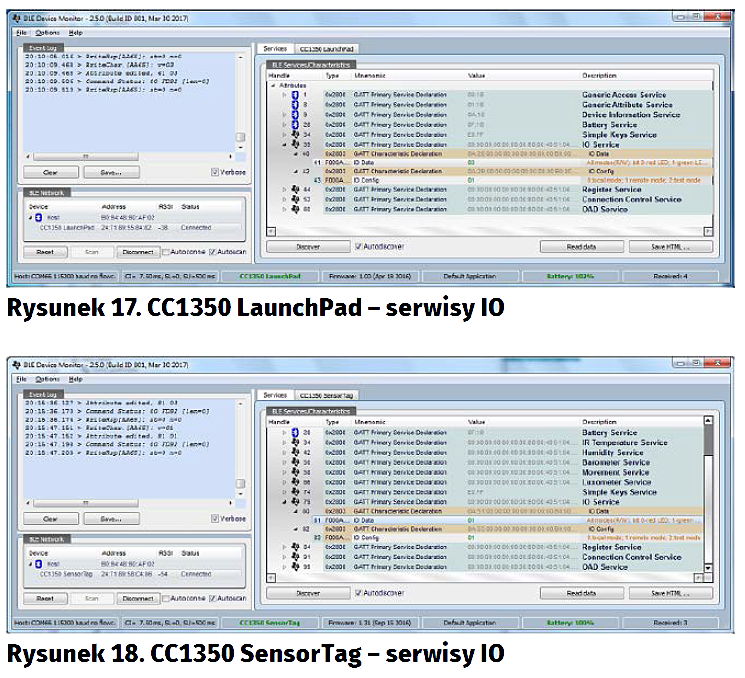The height and width of the screenshot is (678, 745).
Task: Click Bluetooth icon of IR Temperature Service row
Action: (x=295, y=442)
